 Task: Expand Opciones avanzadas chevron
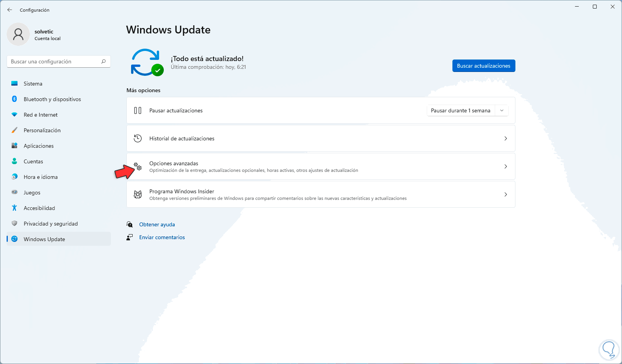[x=506, y=166]
